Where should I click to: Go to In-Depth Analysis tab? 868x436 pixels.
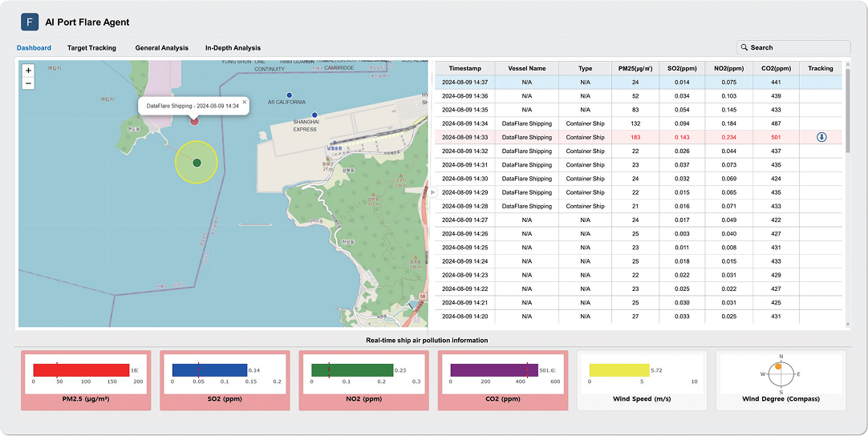(233, 48)
